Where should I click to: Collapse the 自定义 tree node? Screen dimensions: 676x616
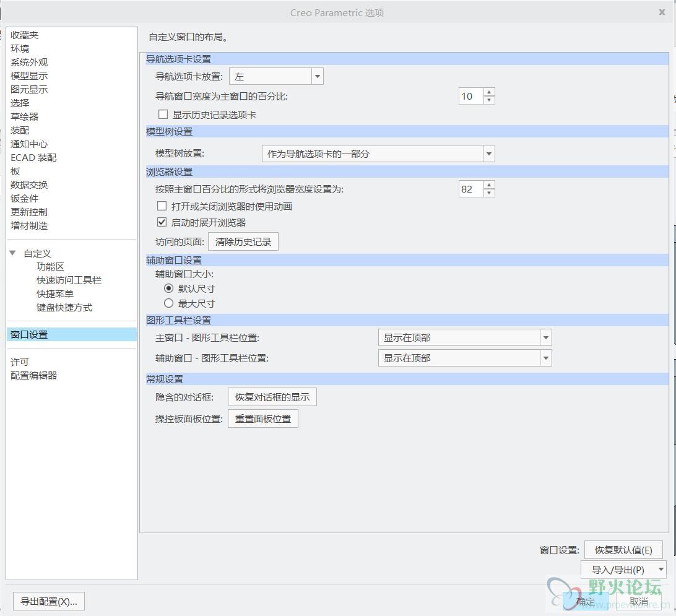click(x=12, y=253)
